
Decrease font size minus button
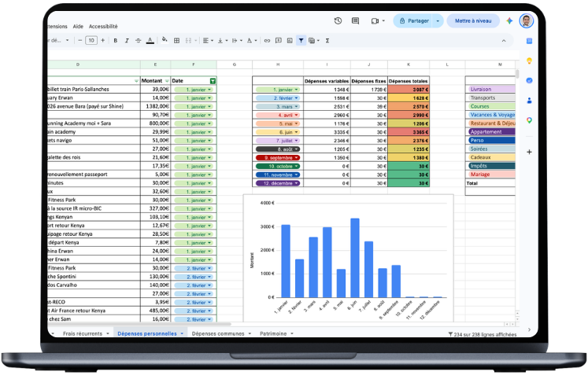pyautogui.click(x=80, y=40)
